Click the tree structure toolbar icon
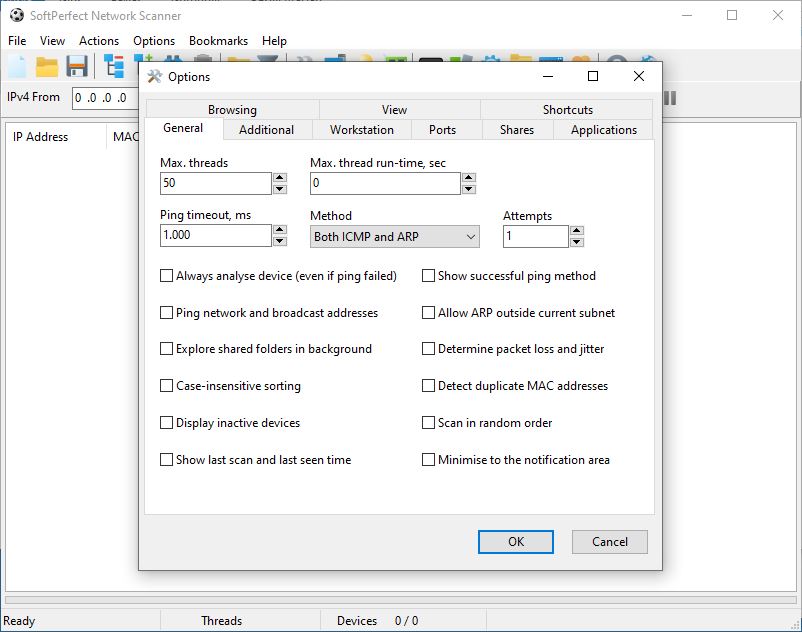The height and width of the screenshot is (632, 802). coord(114,66)
